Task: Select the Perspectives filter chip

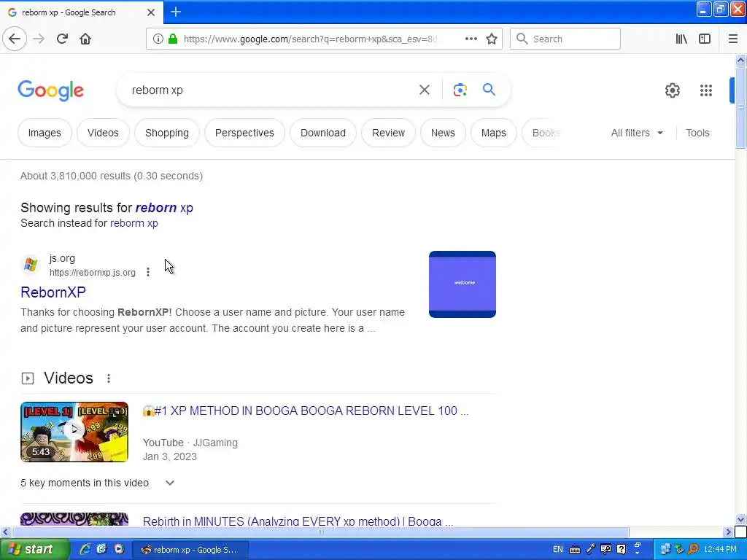Action: (x=244, y=133)
